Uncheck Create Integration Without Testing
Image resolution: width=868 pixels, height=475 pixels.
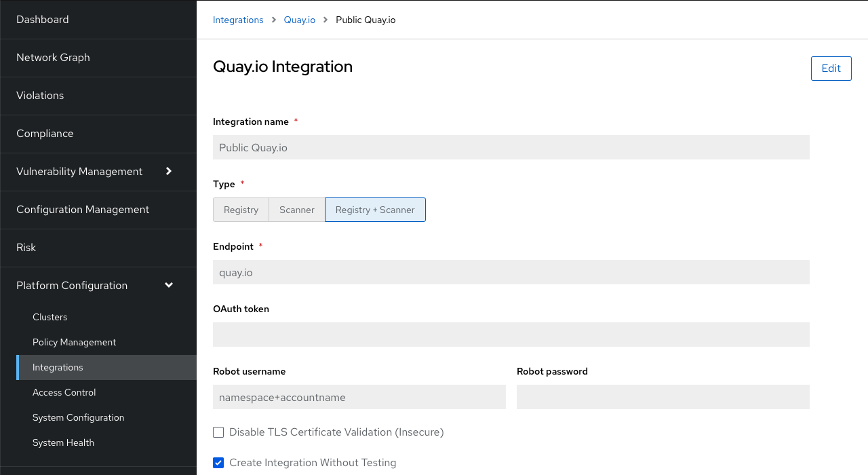pos(218,463)
